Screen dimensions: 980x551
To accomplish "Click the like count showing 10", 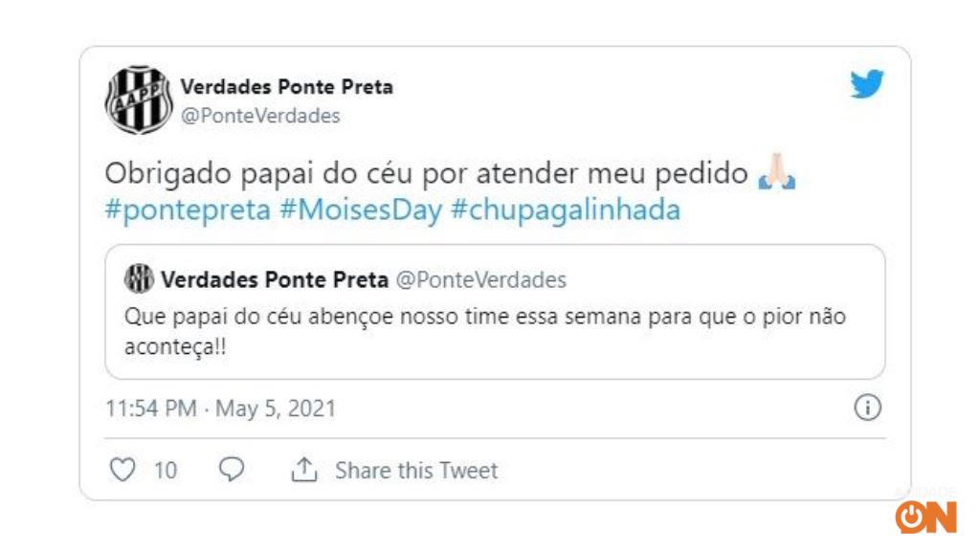I will [x=164, y=470].
